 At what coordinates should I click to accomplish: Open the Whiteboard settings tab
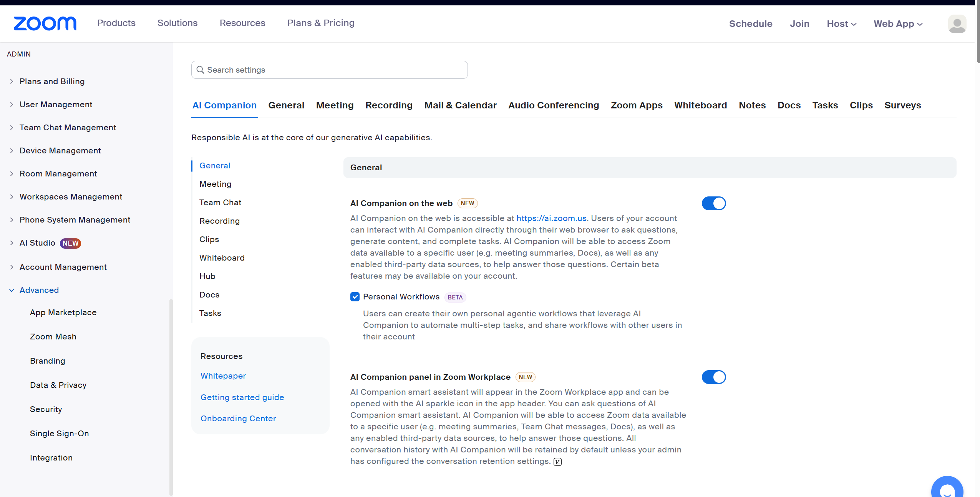click(x=700, y=105)
